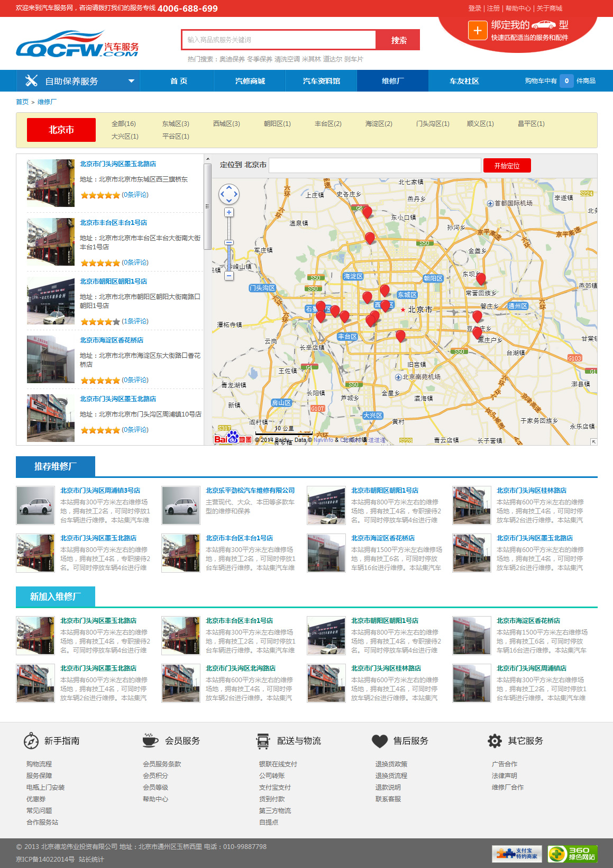Click the 开始定位 button
This screenshot has height=868, width=613.
[x=507, y=166]
